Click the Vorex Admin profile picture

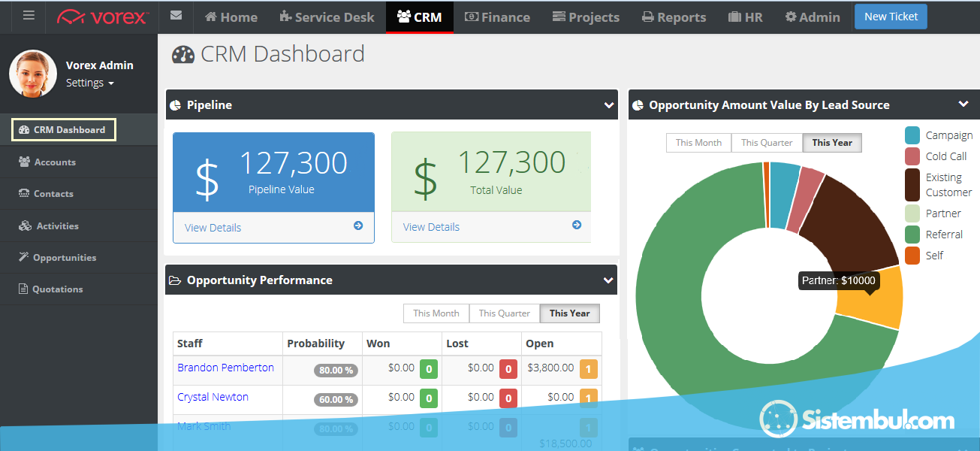click(33, 74)
